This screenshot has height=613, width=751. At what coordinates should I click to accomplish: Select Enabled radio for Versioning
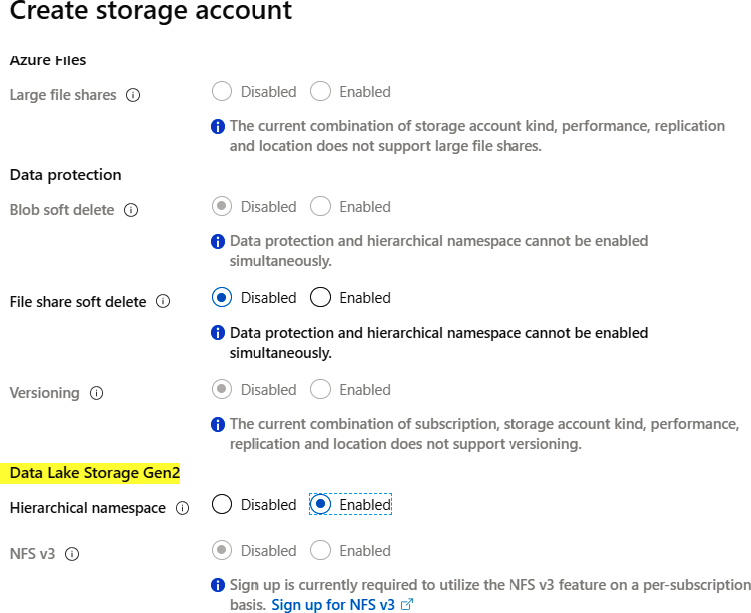tap(320, 390)
